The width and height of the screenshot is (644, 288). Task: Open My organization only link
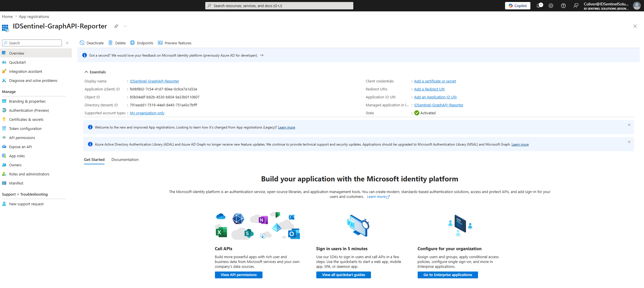pyautogui.click(x=147, y=113)
